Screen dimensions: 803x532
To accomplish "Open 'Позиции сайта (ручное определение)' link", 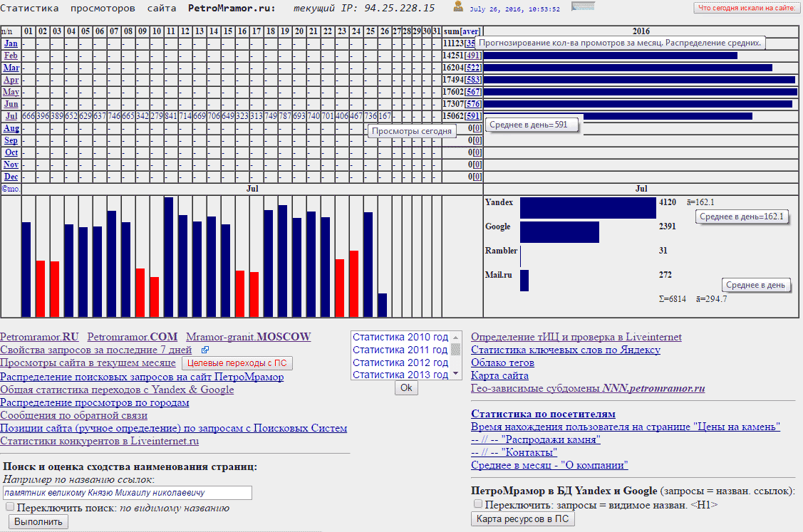I will tap(174, 428).
